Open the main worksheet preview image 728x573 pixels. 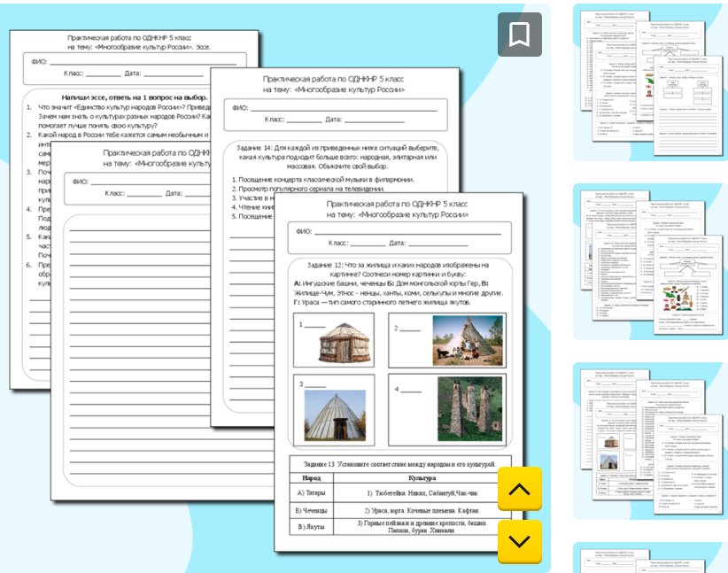coord(275,289)
